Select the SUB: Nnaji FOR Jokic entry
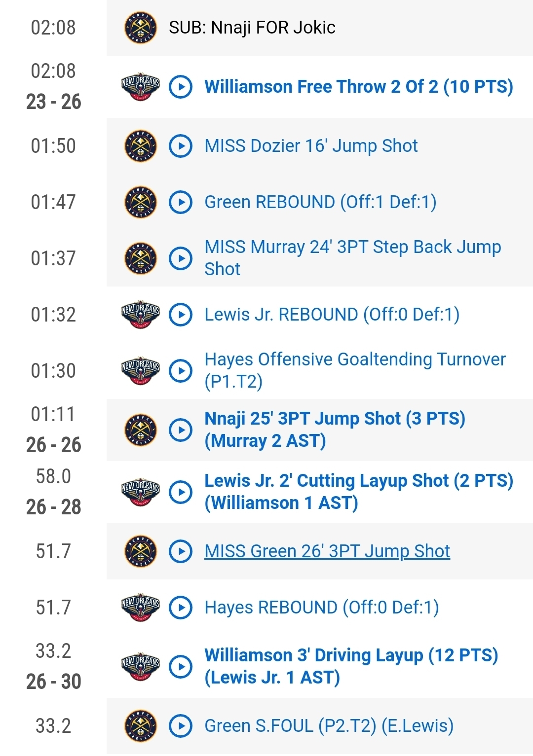The height and width of the screenshot is (756, 533). click(x=252, y=28)
